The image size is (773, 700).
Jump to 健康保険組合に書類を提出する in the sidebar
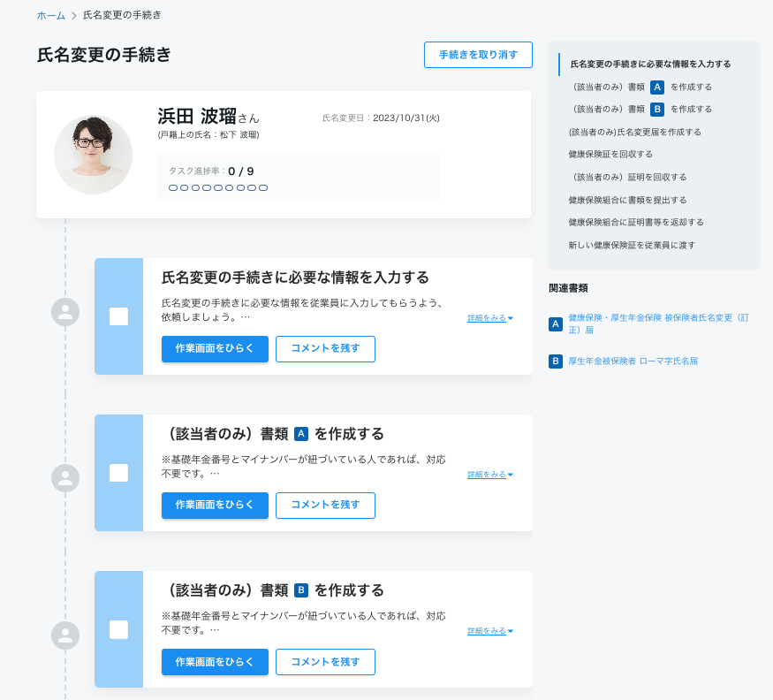[x=627, y=200]
